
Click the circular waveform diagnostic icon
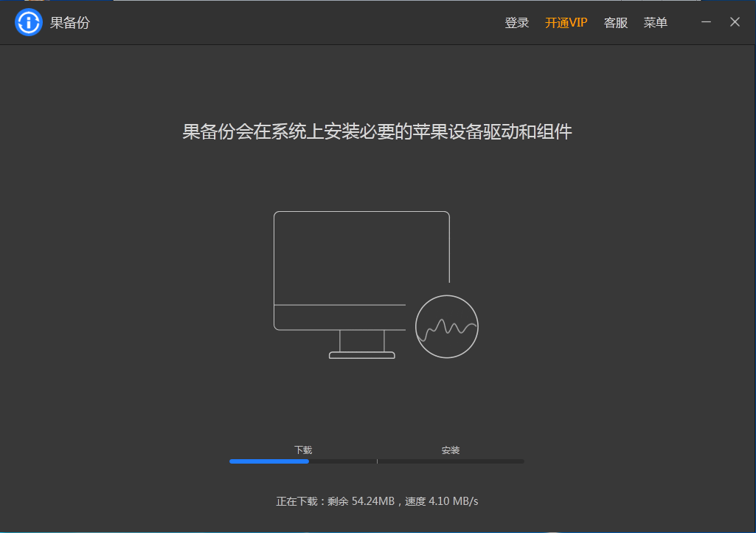coord(446,326)
